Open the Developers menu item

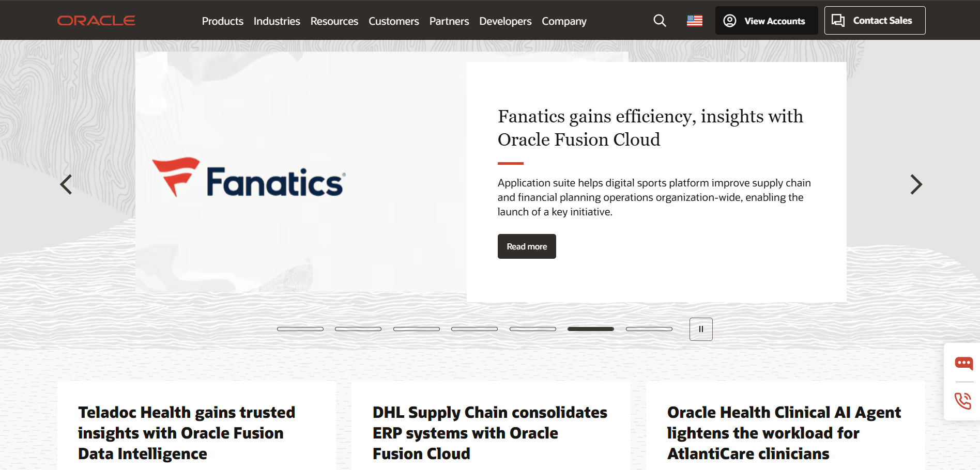pos(505,21)
